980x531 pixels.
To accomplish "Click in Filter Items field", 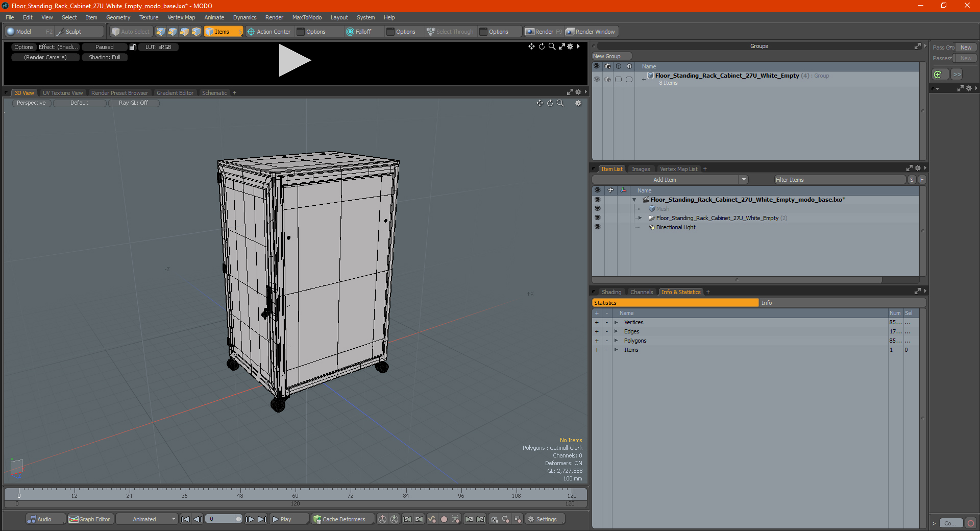I will [x=840, y=180].
